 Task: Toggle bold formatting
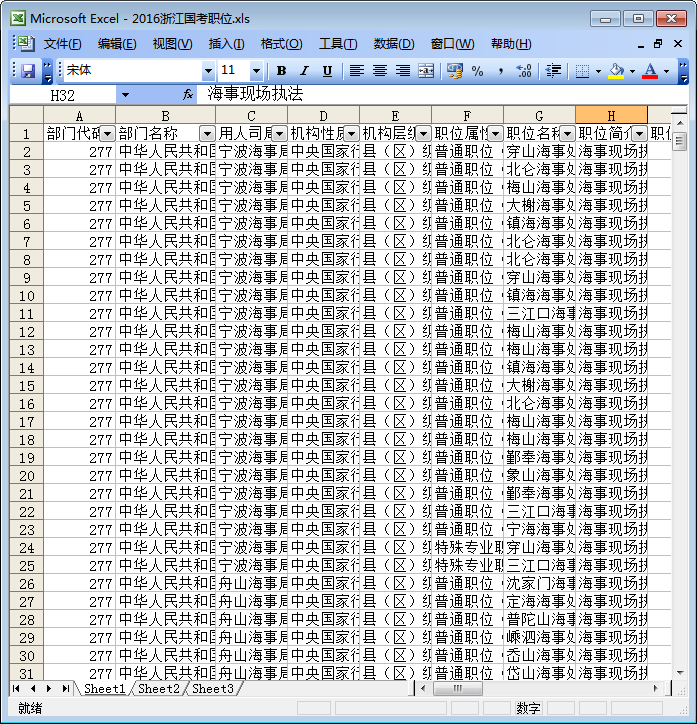[281, 71]
